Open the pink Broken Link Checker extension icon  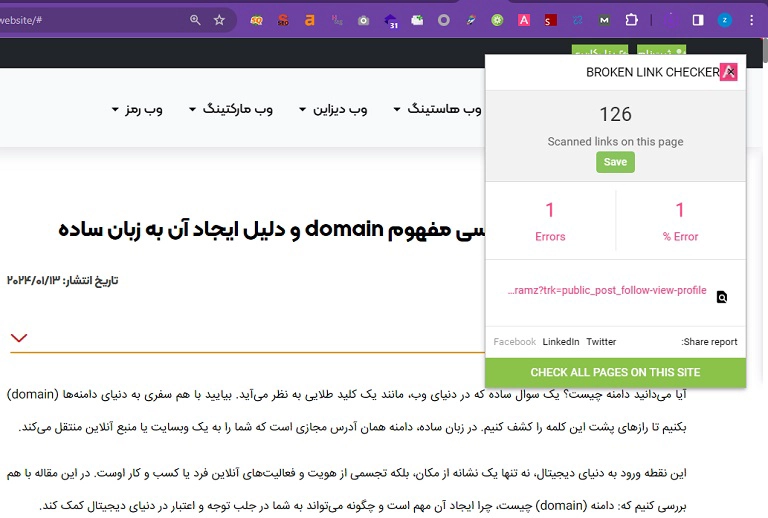pos(524,21)
